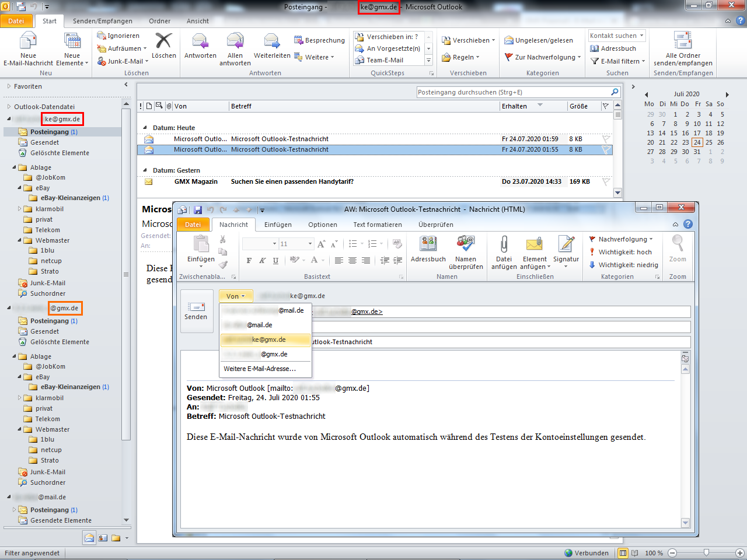Run Alle Ordner senden/empfangen
Screen dimensions: 747x560
pyautogui.click(x=682, y=50)
